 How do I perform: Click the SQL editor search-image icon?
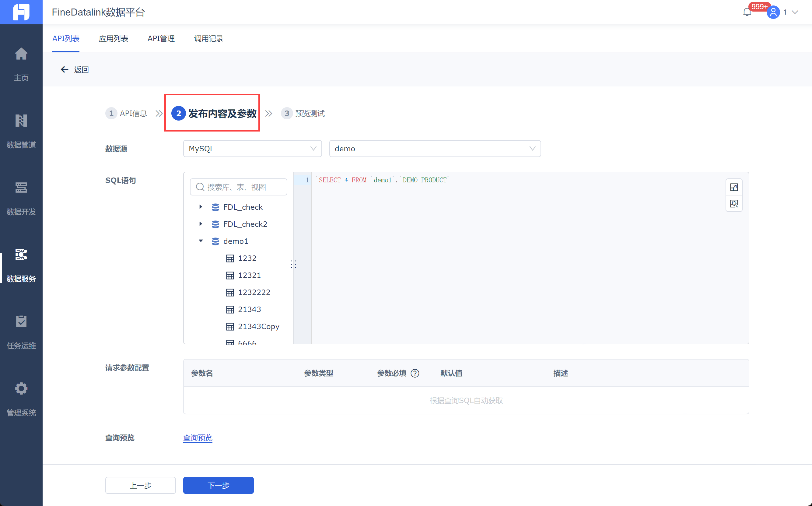point(734,204)
